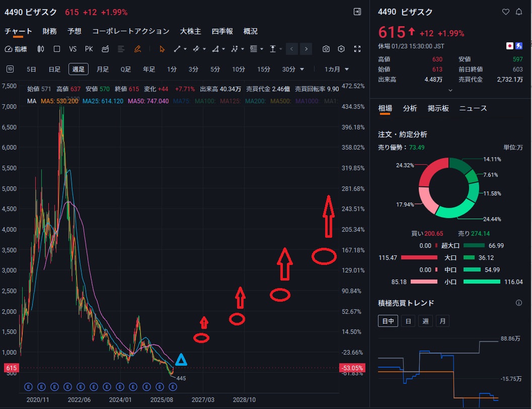Expand wave pattern tool options arrow
Screen dimensions: 532x409
(x=243, y=49)
